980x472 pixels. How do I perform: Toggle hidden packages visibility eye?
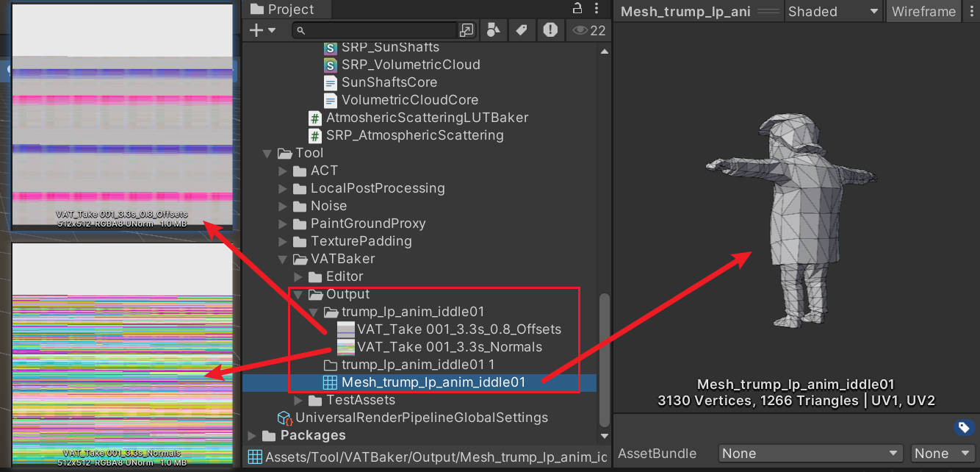(588, 30)
